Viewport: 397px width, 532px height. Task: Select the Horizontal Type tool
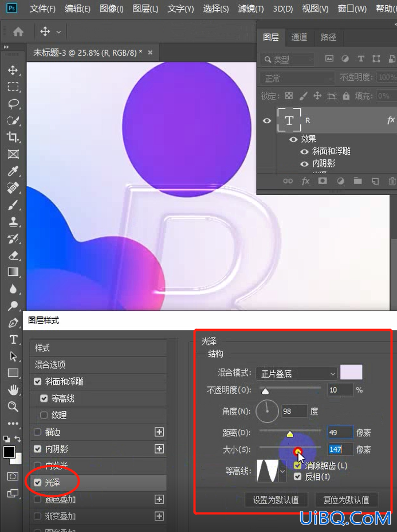coord(13,339)
